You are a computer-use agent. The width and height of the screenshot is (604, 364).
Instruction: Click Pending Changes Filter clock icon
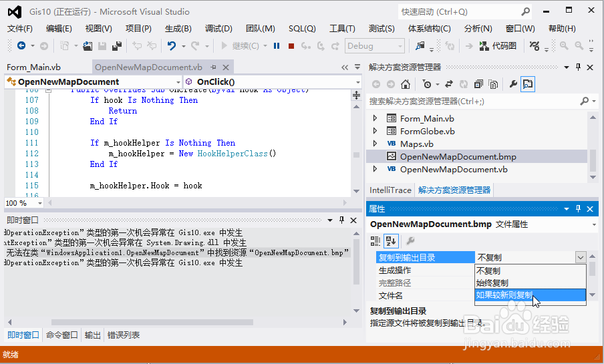pyautogui.click(x=427, y=84)
